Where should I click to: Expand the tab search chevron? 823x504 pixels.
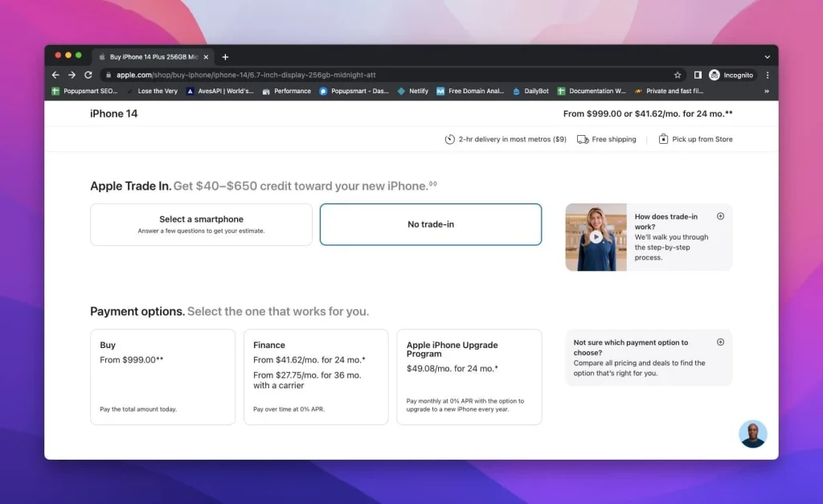(768, 57)
